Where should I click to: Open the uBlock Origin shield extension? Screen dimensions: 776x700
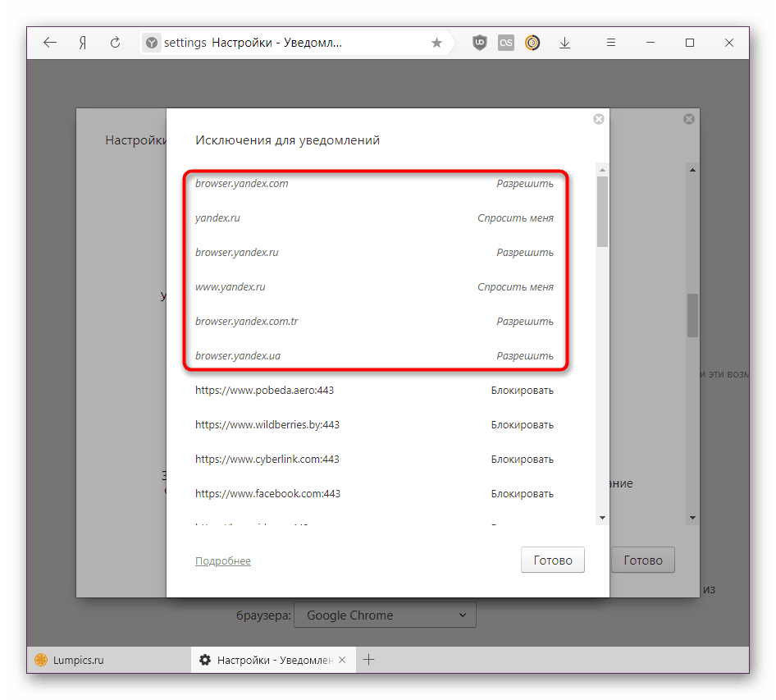click(480, 43)
